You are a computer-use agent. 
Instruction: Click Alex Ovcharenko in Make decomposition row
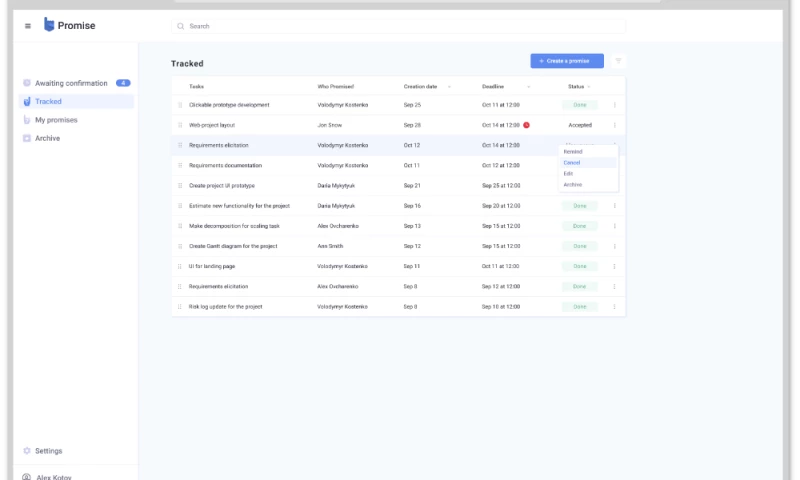click(338, 226)
